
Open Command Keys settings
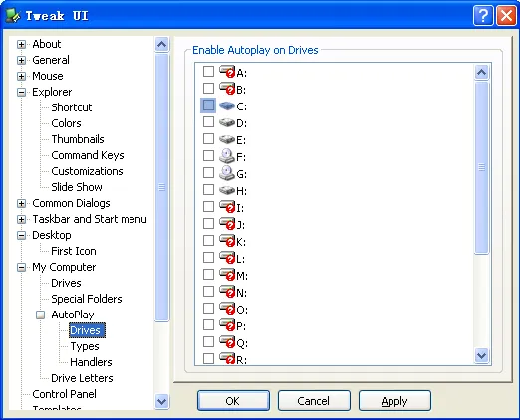(88, 155)
